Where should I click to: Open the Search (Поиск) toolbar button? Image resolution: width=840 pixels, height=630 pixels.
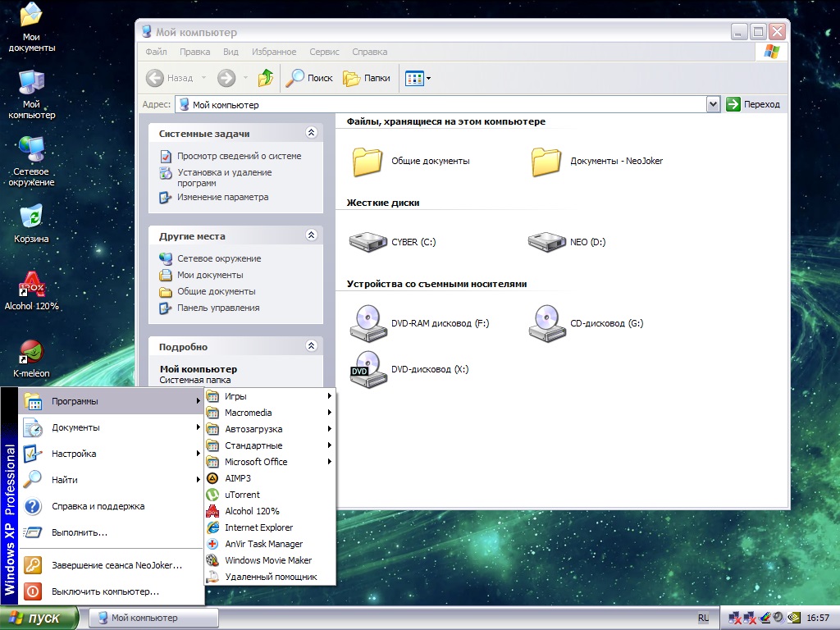(308, 78)
